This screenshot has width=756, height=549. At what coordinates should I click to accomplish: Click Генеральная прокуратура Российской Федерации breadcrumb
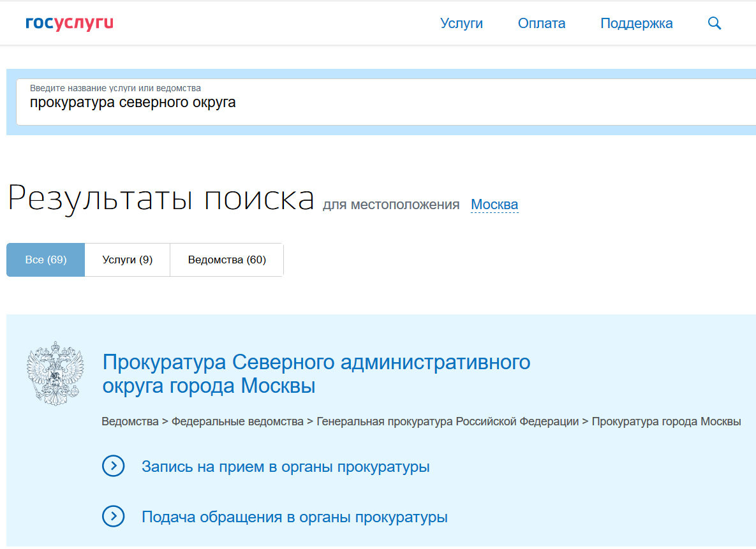[447, 421]
